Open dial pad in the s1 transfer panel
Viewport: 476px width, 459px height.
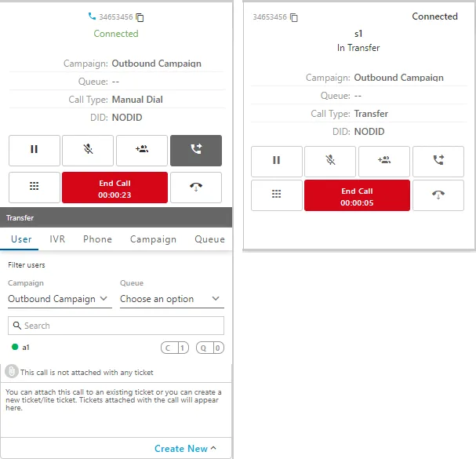click(x=277, y=195)
